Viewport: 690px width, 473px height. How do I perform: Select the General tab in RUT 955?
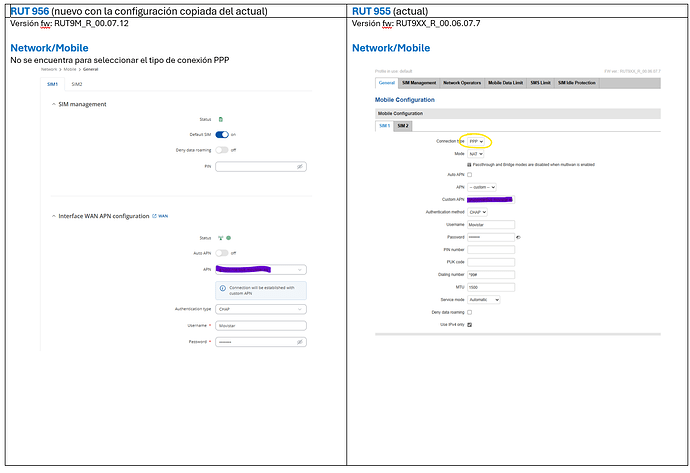click(x=387, y=83)
